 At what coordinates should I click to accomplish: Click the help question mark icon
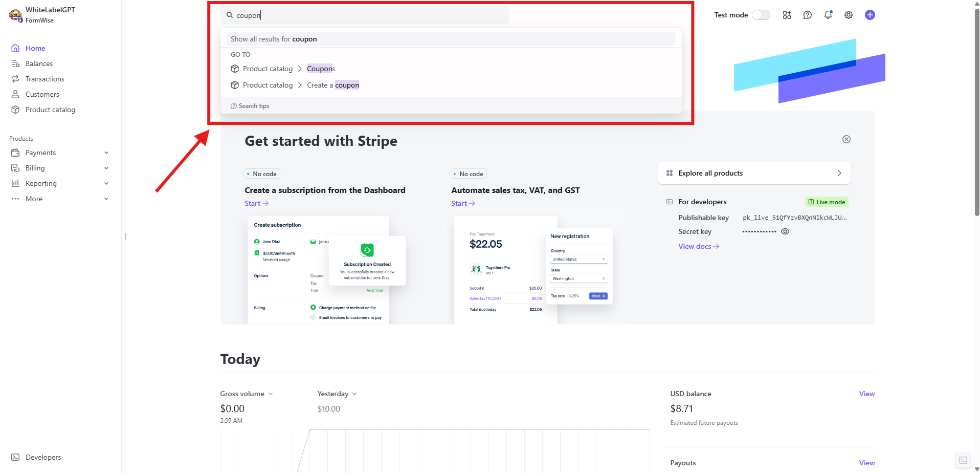807,15
